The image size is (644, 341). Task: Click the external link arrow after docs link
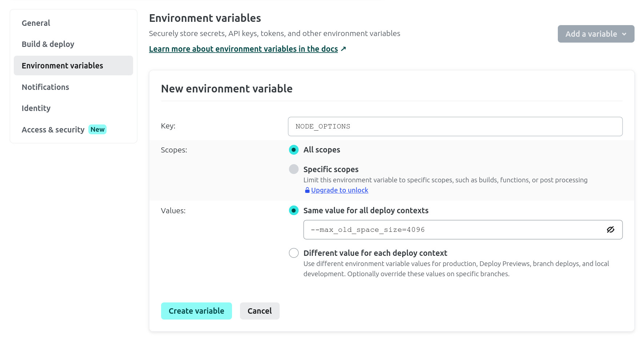pyautogui.click(x=343, y=49)
